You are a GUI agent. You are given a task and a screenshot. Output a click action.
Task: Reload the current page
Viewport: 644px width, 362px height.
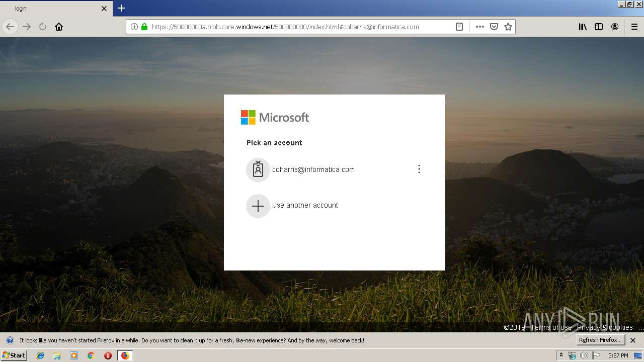[x=43, y=27]
